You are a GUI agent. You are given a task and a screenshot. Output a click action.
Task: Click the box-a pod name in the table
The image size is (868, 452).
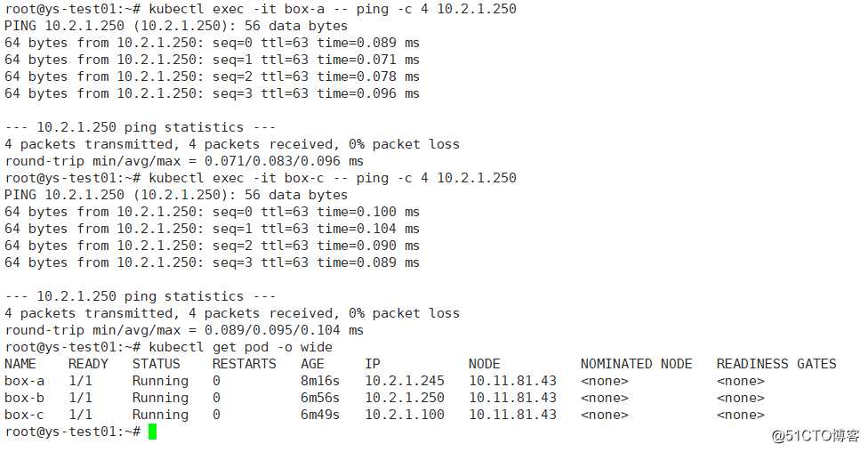pos(24,381)
